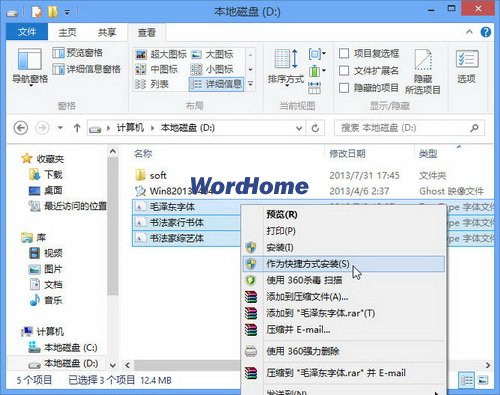The width and height of the screenshot is (500, 395).
Task: Select Small icons (小图标) layout
Action: (212, 69)
